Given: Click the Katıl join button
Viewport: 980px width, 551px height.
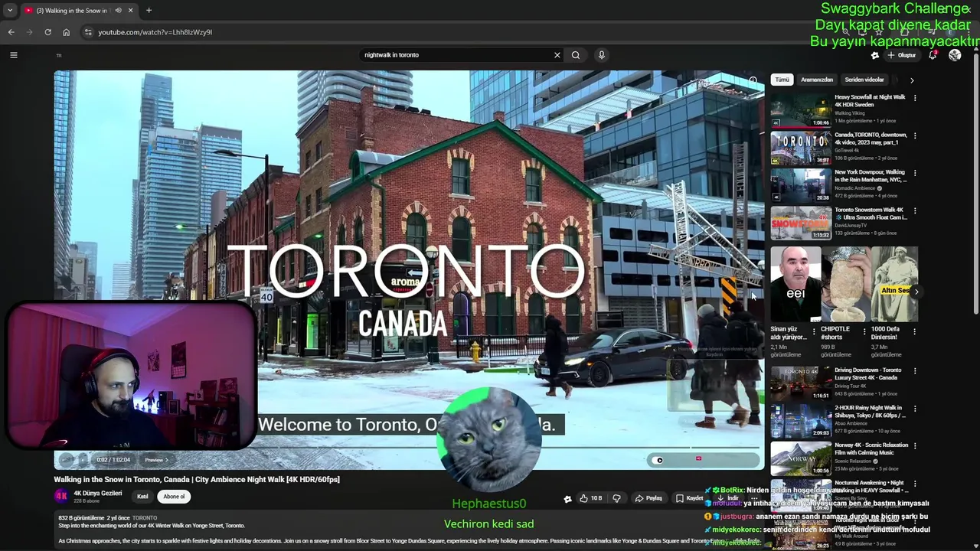Looking at the screenshot, I should 142,497.
